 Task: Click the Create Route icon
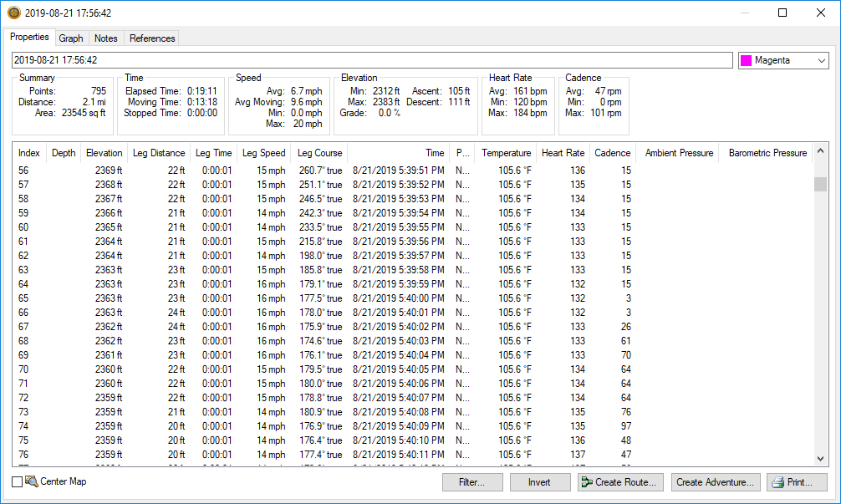588,482
